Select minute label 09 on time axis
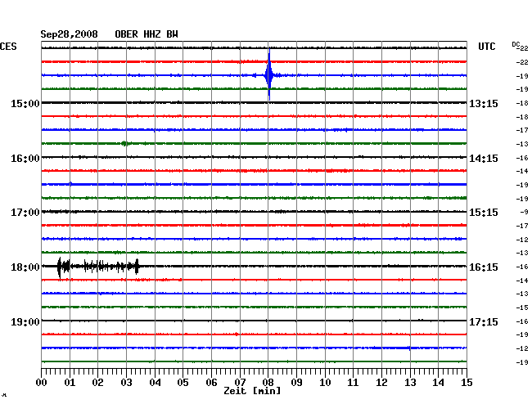Image resolution: width=532 pixels, height=404 pixels. [x=296, y=382]
